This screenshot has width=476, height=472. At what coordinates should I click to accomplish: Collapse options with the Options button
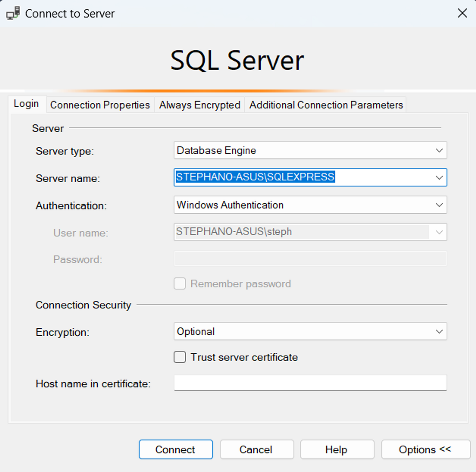[425, 450]
